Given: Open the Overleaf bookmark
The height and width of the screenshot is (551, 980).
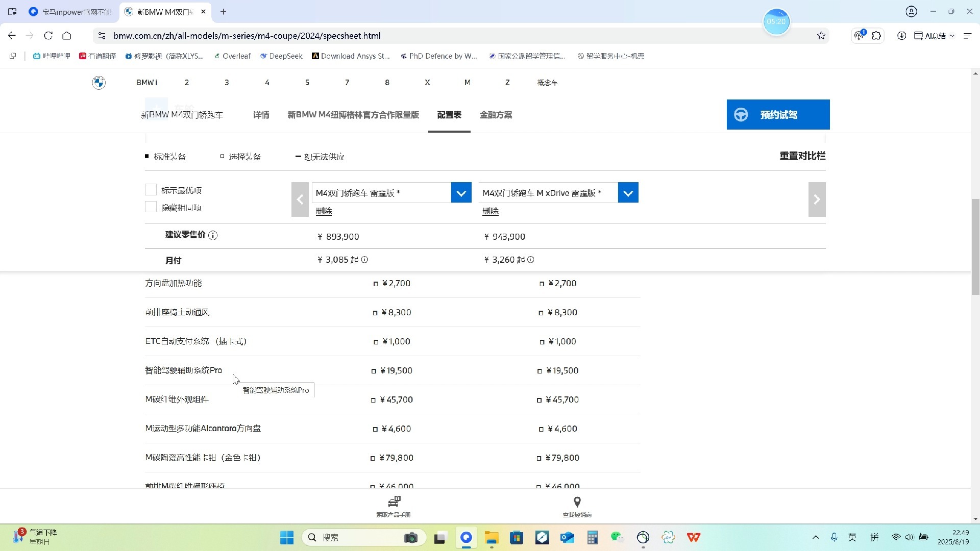Looking at the screenshot, I should point(232,56).
